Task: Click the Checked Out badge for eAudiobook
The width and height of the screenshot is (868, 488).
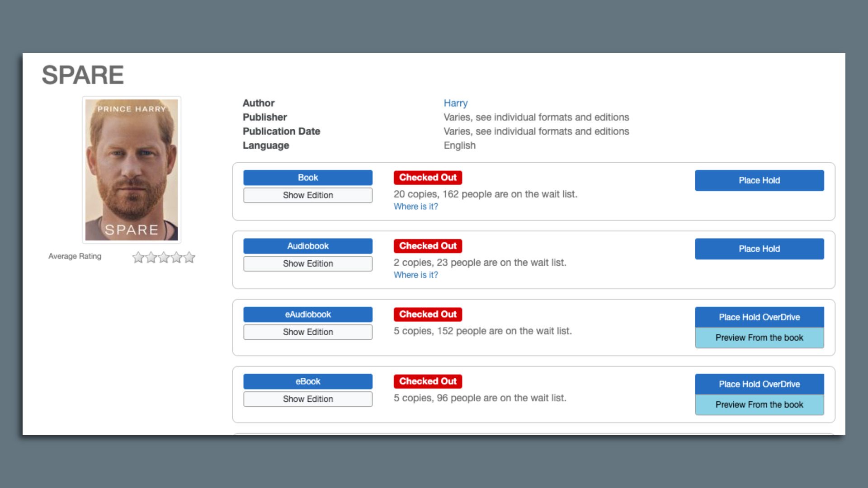Action: coord(428,314)
